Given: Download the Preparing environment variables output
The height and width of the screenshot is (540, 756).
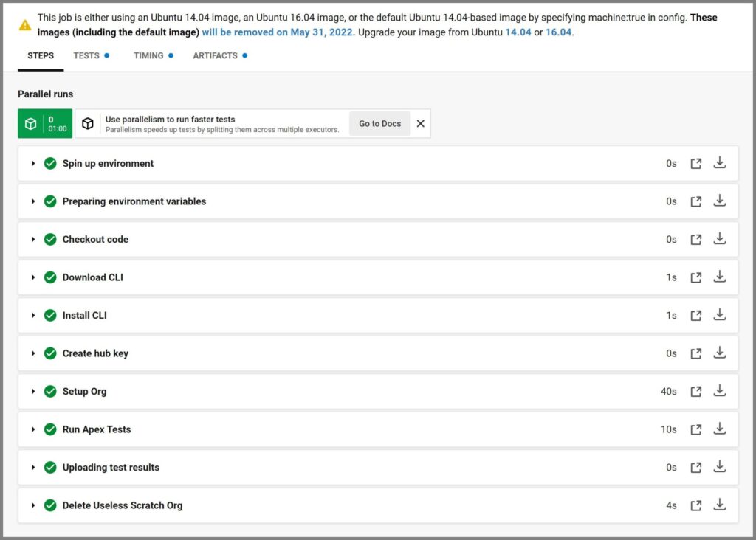Looking at the screenshot, I should [x=720, y=201].
